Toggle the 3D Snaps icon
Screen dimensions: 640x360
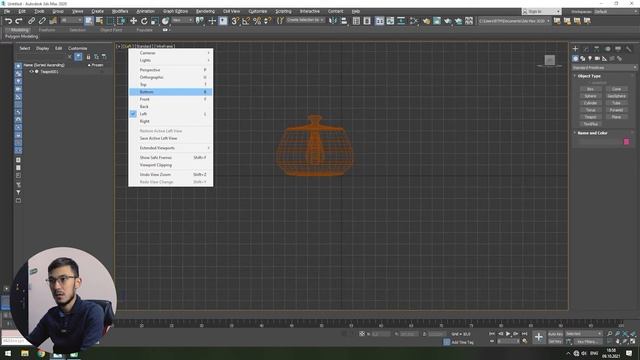(x=235, y=21)
